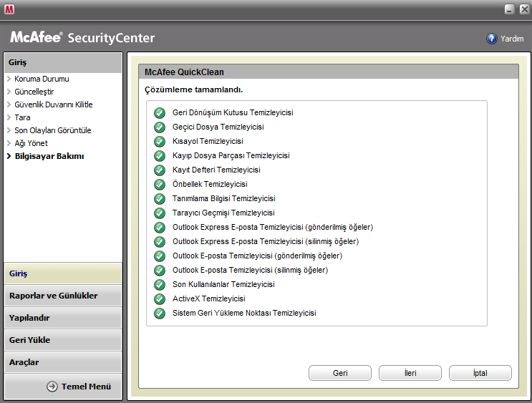532x403 pixels.
Task: Click the checkmark icon beside Tarayıcı Geçmişi Temizleyicisi
Action: (x=160, y=213)
